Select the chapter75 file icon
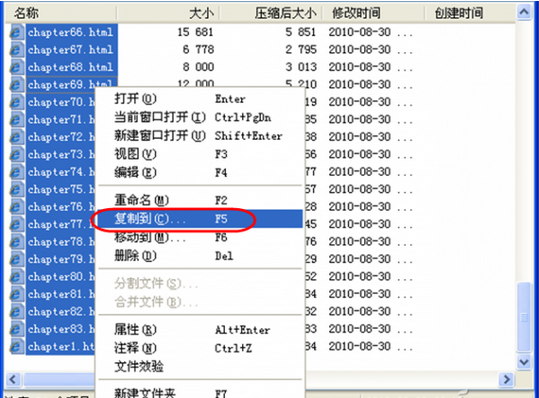The image size is (539, 398). coord(16,190)
